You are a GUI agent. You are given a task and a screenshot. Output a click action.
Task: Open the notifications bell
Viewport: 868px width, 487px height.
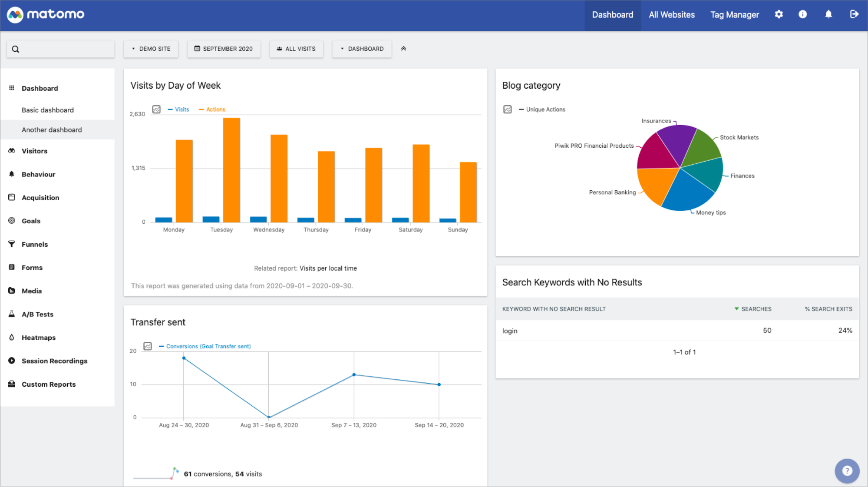click(x=828, y=14)
